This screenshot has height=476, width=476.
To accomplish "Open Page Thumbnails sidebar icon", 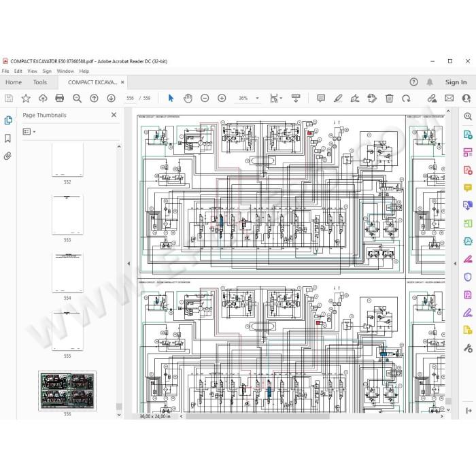I will pyautogui.click(x=8, y=120).
